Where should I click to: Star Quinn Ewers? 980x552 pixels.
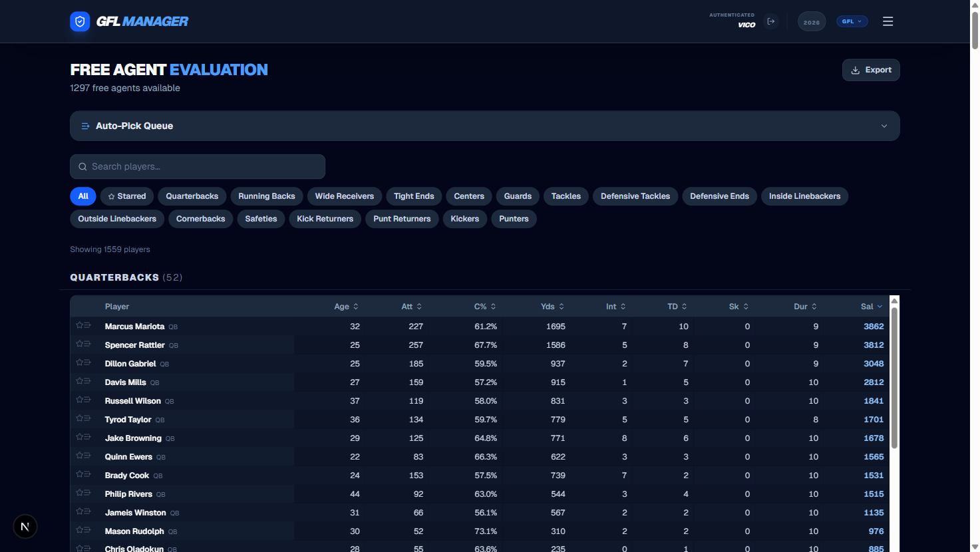(x=79, y=456)
